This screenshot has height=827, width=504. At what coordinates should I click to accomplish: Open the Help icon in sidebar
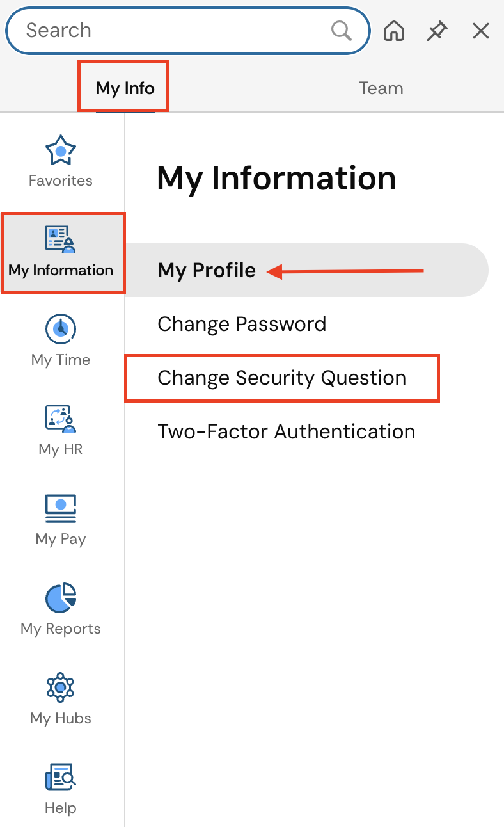click(x=61, y=777)
